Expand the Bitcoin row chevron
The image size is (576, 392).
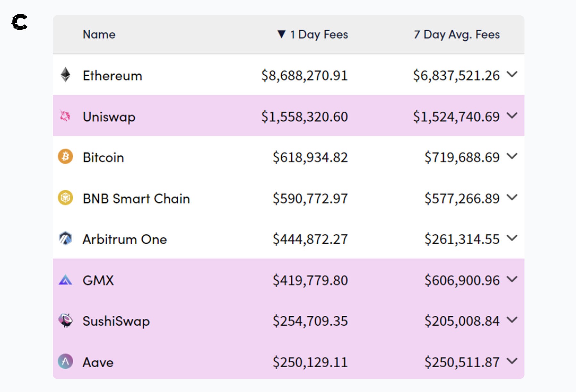(x=512, y=156)
